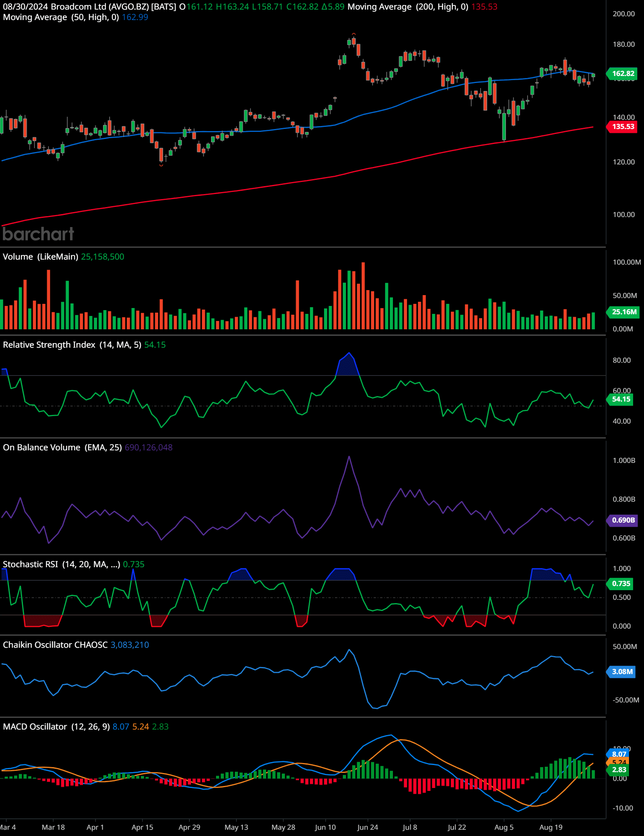Click the 162.99 value in the header legend

tap(135, 17)
